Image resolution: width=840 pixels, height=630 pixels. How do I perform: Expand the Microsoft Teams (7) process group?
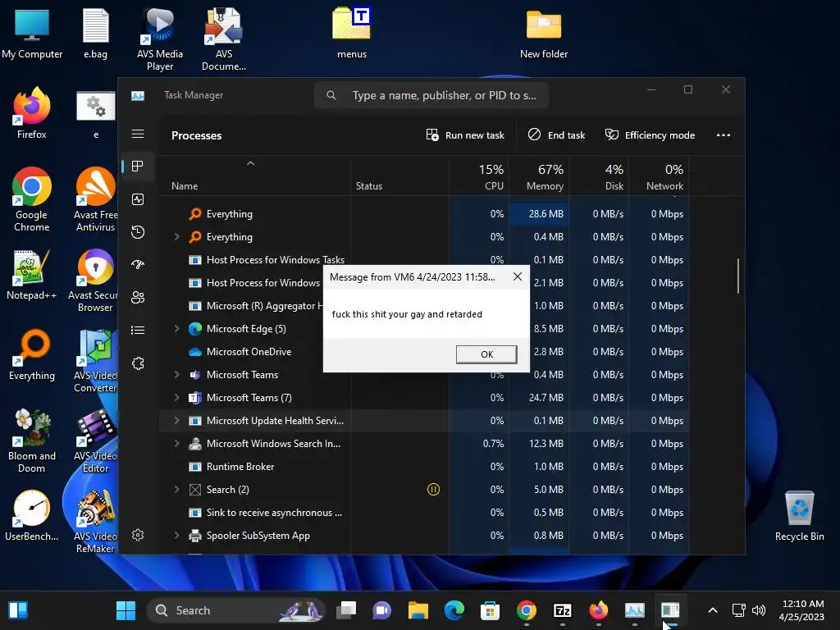tap(176, 398)
